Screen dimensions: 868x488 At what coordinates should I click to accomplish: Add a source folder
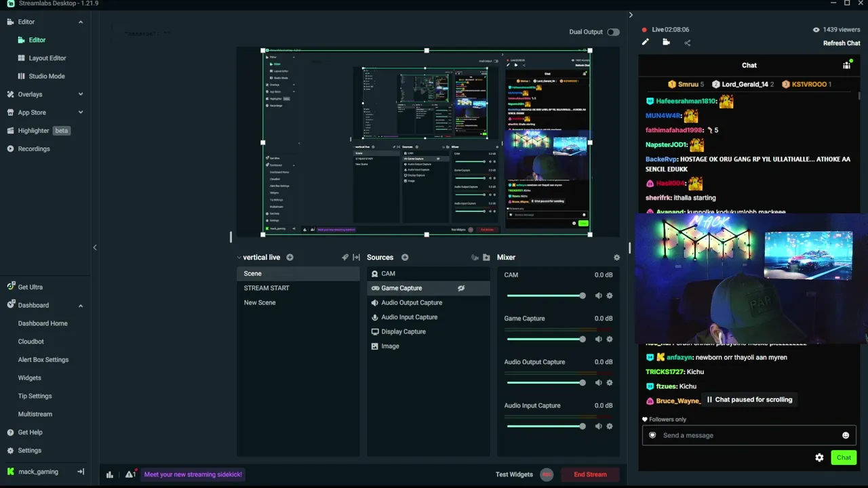click(486, 258)
